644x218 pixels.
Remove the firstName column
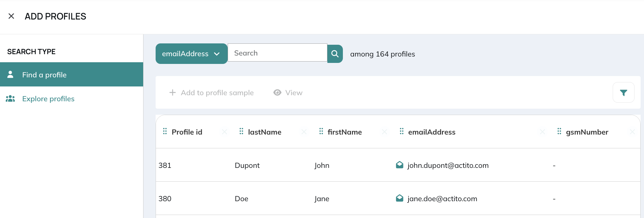[x=384, y=132]
